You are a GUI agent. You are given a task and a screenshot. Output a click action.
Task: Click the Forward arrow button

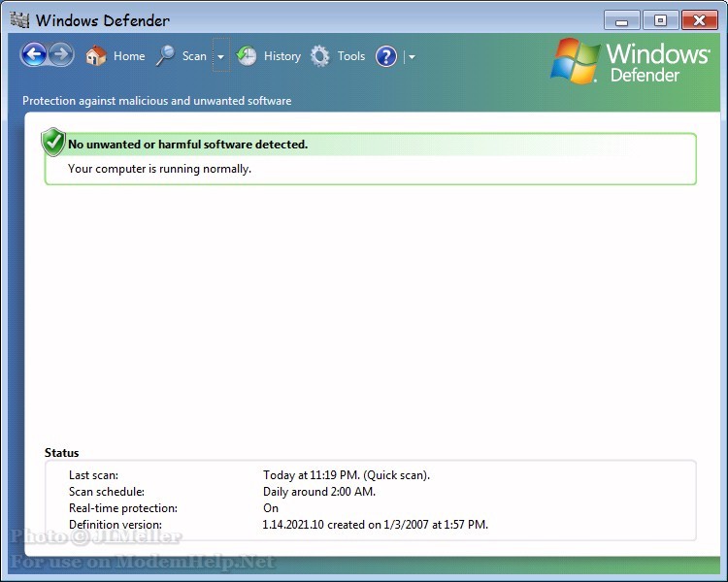[x=61, y=54]
